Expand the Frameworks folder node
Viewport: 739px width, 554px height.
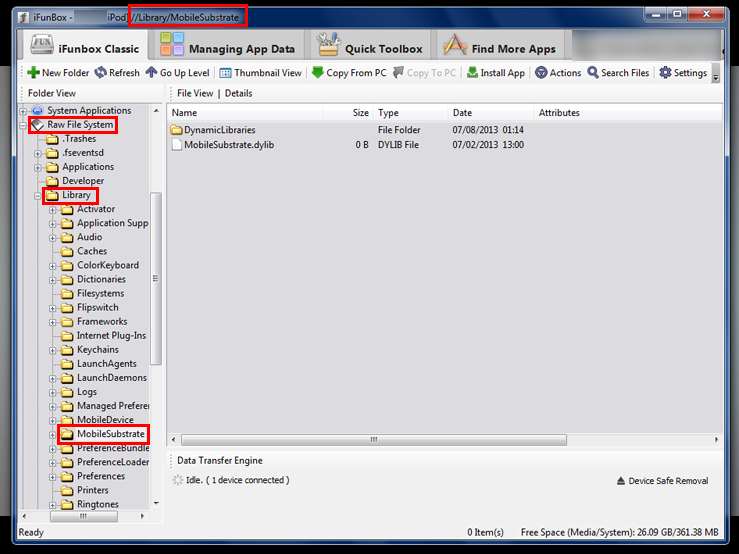click(53, 322)
